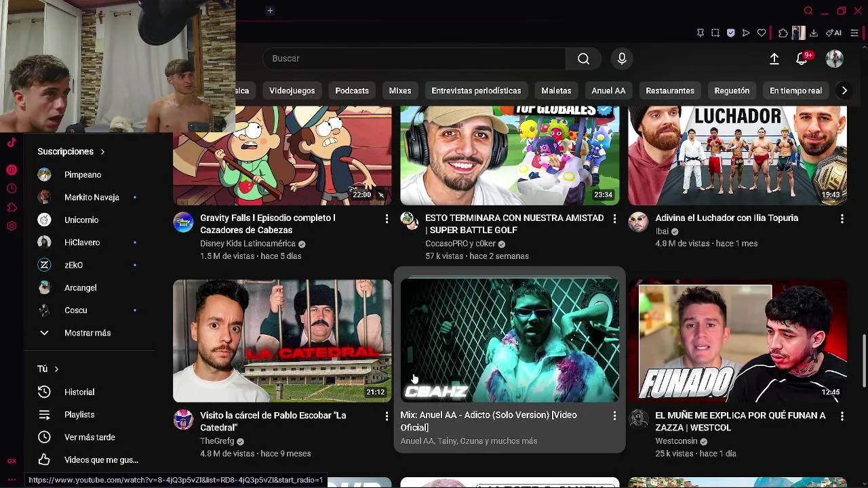Open the Ibai channel name link
Screen dimensions: 868x488
[x=662, y=231]
